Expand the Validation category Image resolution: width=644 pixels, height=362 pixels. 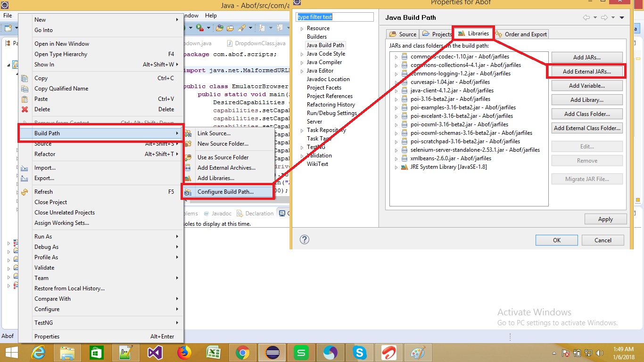pyautogui.click(x=302, y=156)
